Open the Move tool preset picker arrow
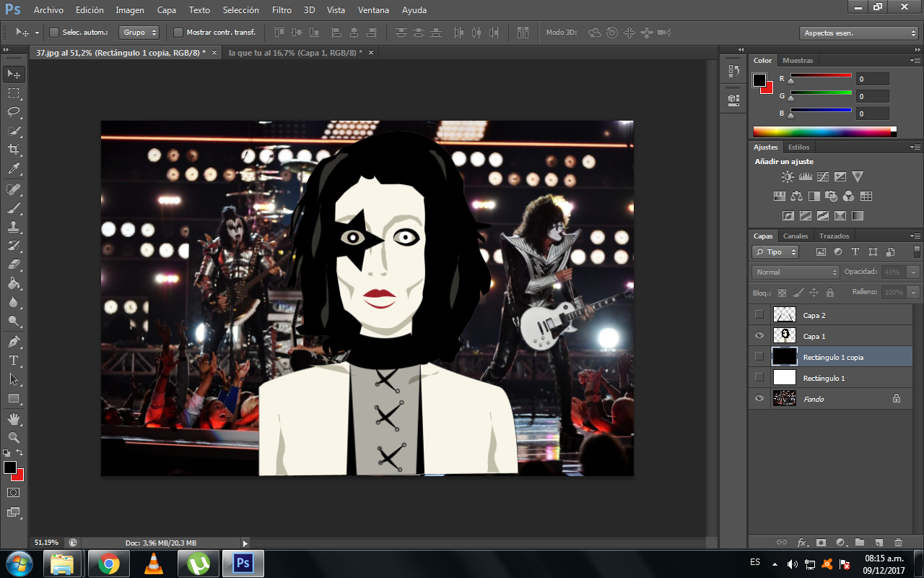Image resolution: width=924 pixels, height=578 pixels. click(x=37, y=33)
